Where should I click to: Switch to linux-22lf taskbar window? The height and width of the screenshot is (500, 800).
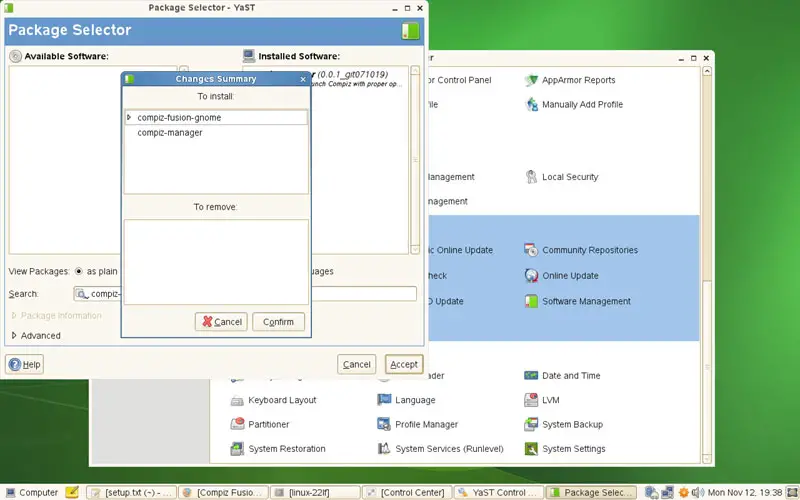pos(315,492)
